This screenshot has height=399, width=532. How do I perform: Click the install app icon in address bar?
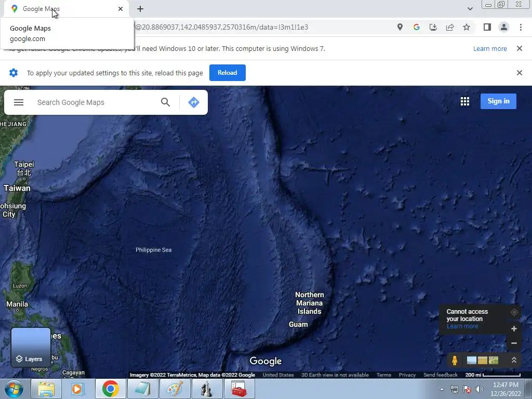[x=433, y=27]
